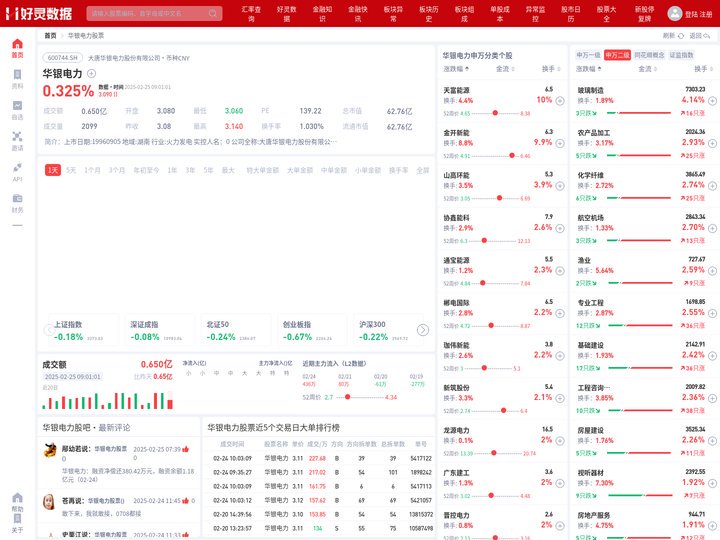Screen dimensions: 720x540
Task: Toggle the 小单金额 series
Action: point(368,170)
